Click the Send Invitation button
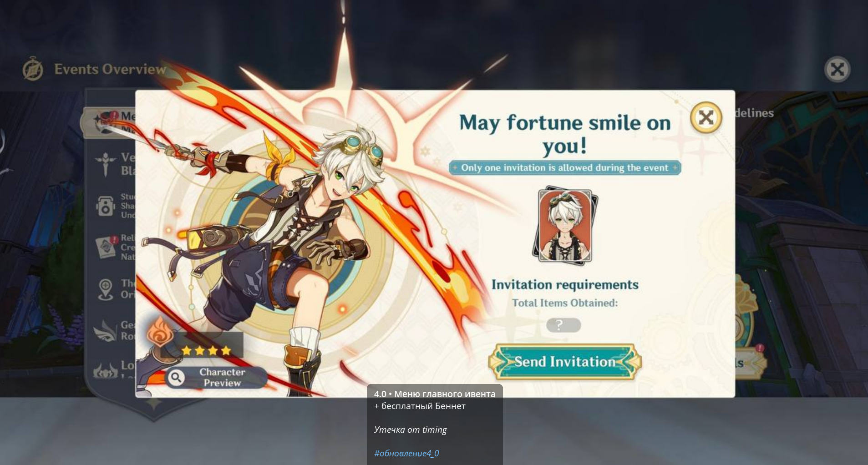868x465 pixels. (x=565, y=362)
